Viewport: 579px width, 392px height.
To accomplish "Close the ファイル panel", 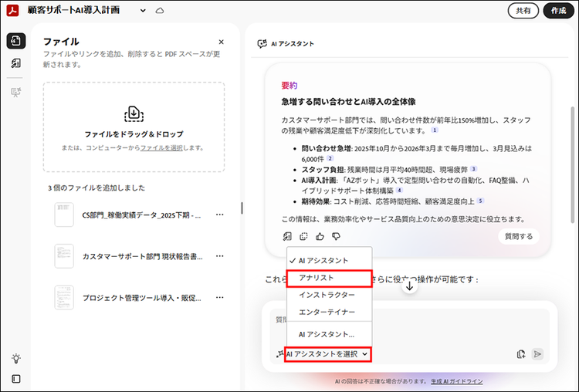I will coord(222,42).
